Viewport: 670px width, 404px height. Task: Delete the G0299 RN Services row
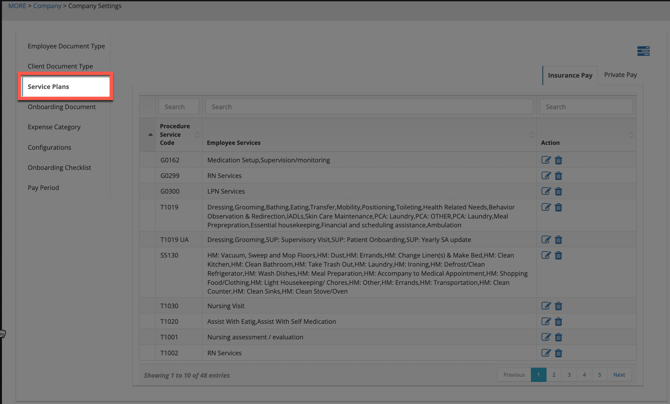point(558,176)
